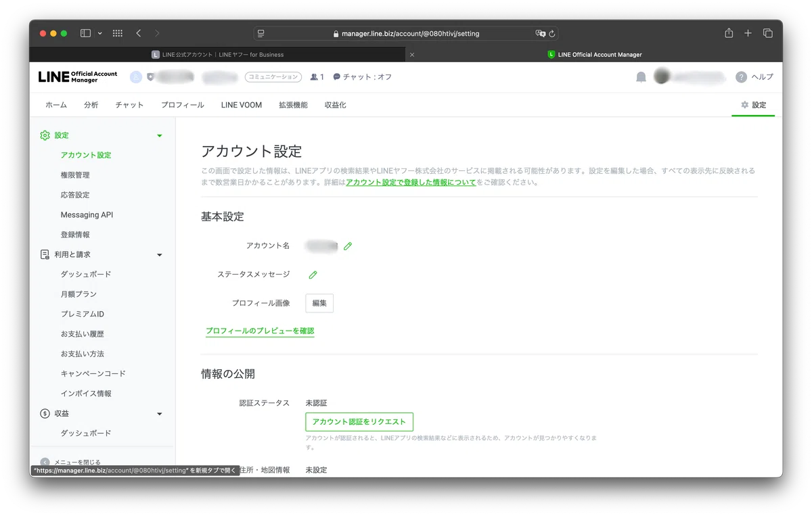Open 収益化 tab
This screenshot has height=516, width=812.
[x=335, y=105]
